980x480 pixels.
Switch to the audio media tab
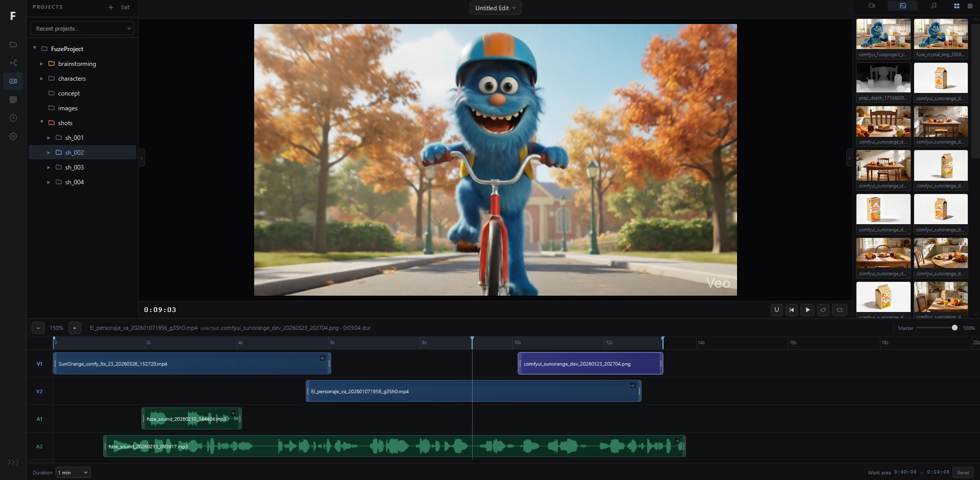click(934, 6)
